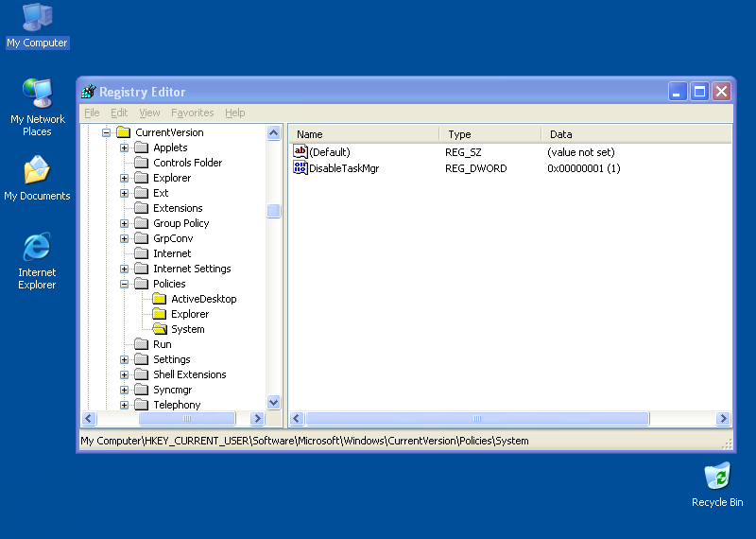The image size is (756, 539).
Task: Collapse the Policies tree node
Action: 124,284
